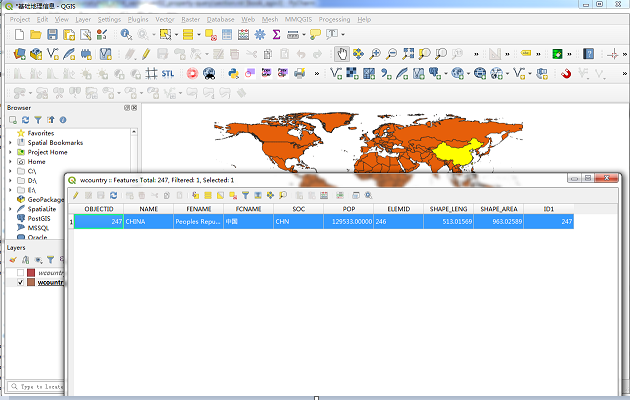Click brown swatch of checked wcountry layer
The height and width of the screenshot is (400, 630).
point(31,282)
